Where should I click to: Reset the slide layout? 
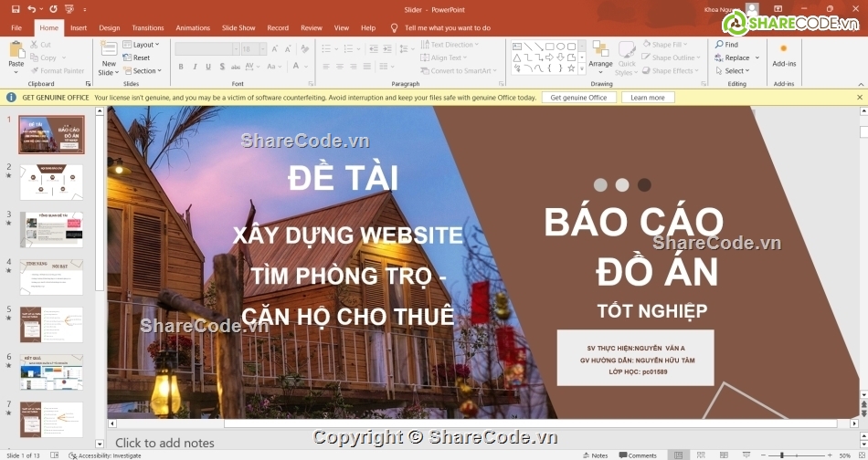click(x=136, y=57)
